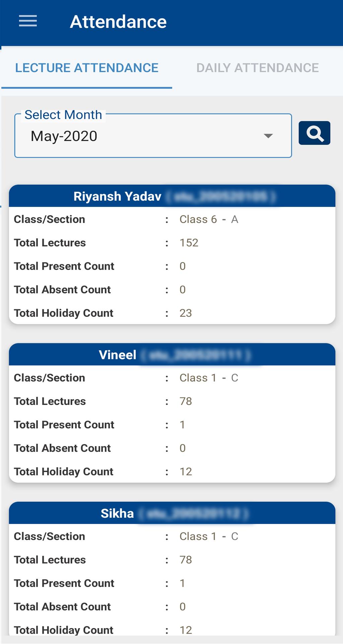
Task: Expand the Select Month dropdown arrow
Action: tap(268, 136)
